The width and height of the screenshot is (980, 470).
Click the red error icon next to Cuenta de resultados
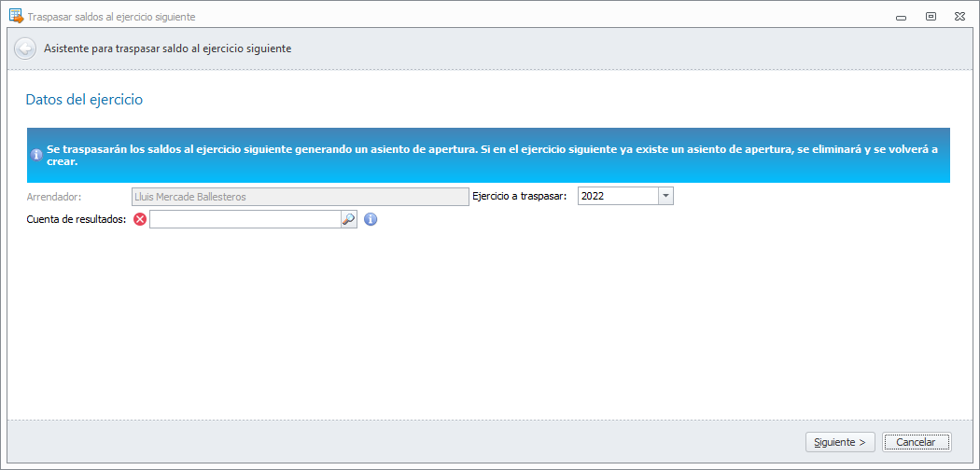(x=140, y=219)
